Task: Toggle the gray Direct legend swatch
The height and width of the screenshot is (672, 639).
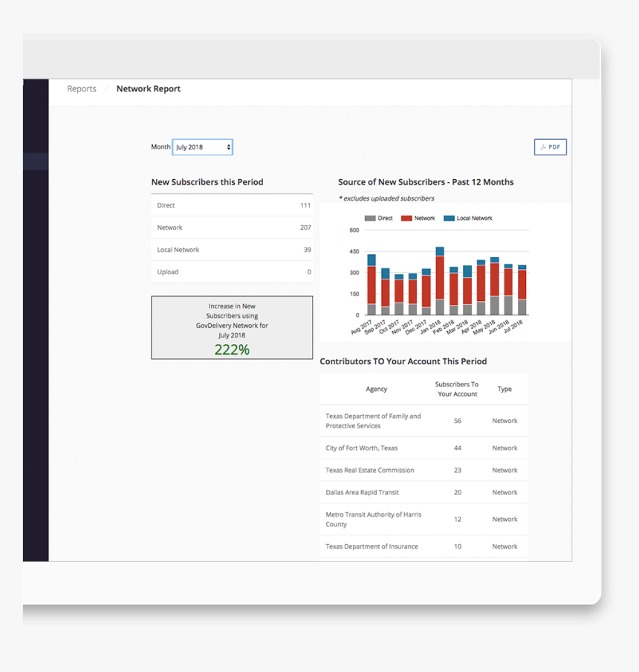Action: [x=370, y=218]
